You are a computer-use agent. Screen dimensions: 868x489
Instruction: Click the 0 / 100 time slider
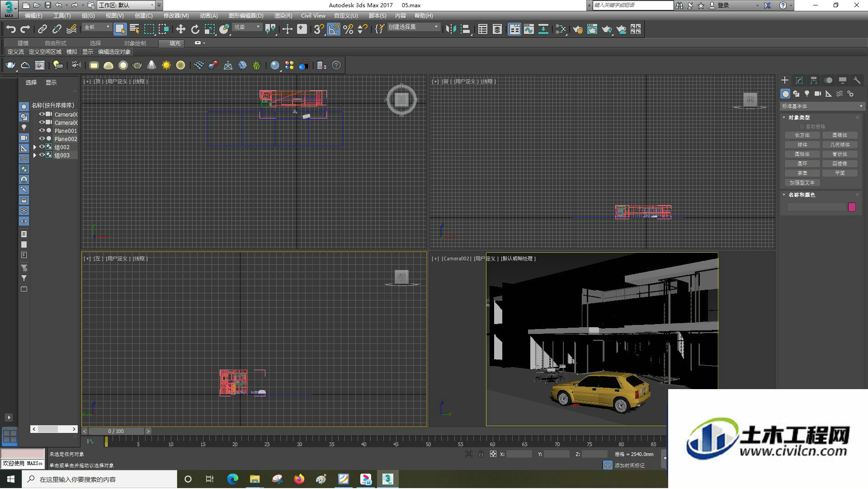coord(116,431)
